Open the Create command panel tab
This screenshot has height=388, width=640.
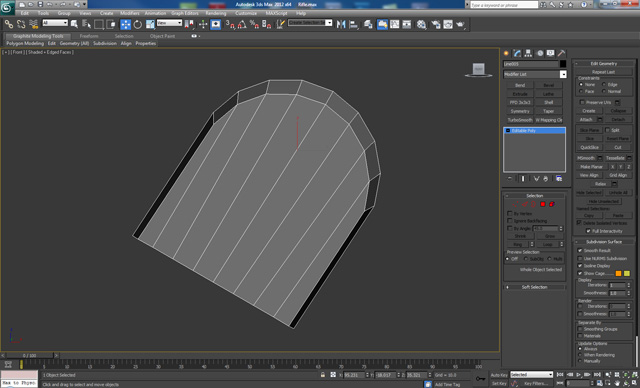506,53
